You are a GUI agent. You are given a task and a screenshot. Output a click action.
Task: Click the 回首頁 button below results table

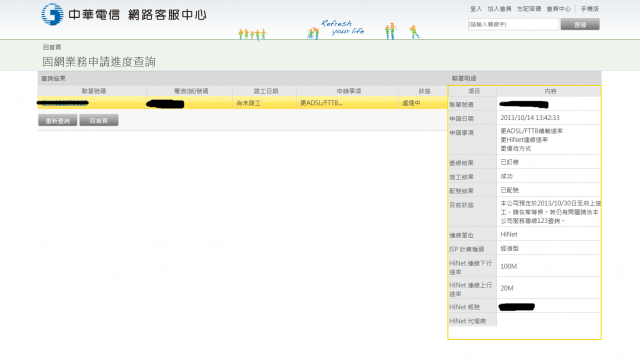tap(99, 120)
